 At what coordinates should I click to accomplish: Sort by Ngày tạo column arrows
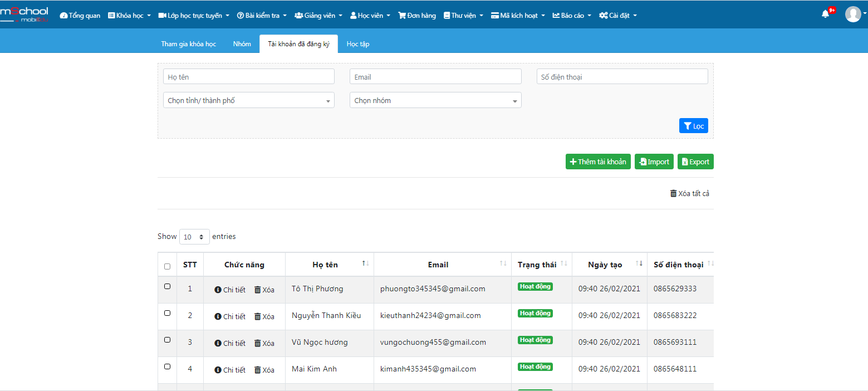[639, 263]
